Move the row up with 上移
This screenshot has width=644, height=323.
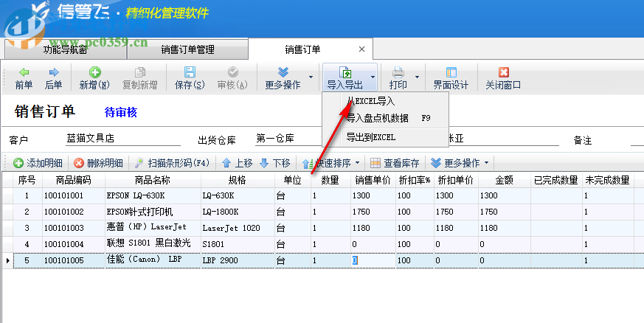pyautogui.click(x=238, y=163)
